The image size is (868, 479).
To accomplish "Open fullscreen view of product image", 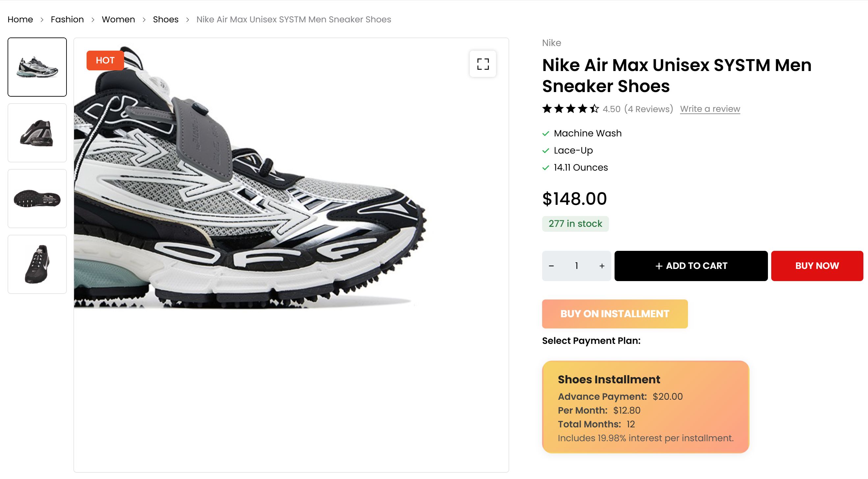I will coord(483,64).
